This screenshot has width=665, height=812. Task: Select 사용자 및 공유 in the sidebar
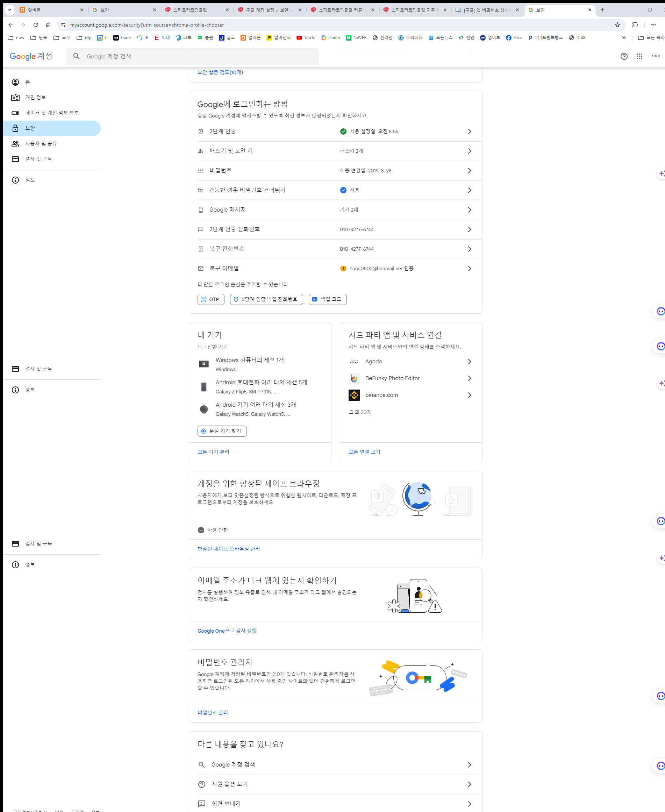coord(52,143)
